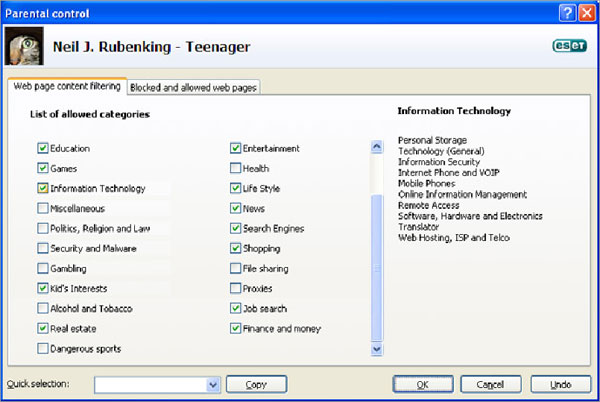Click Software, Hardware and Electronics entry
Viewport: 600px width, 402px height.
point(470,216)
